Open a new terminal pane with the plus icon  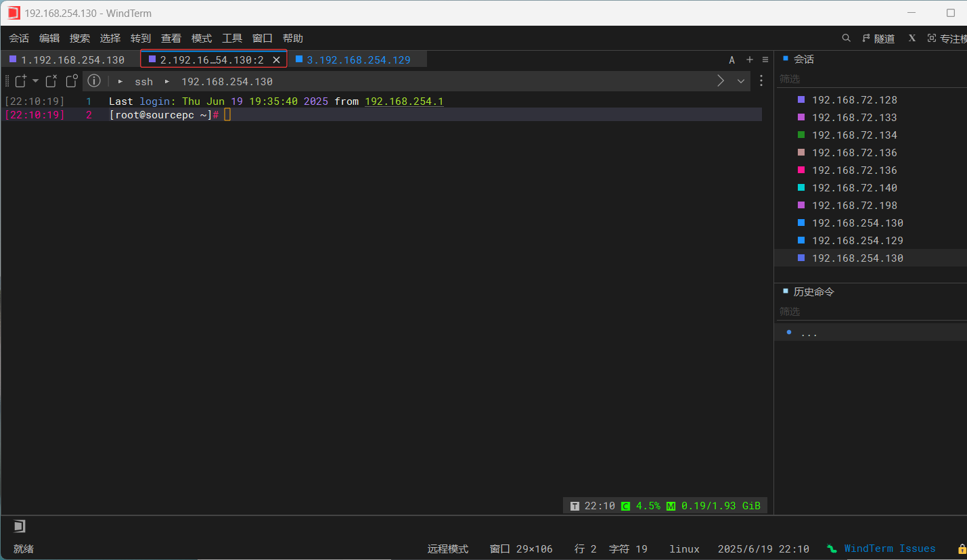[749, 60]
